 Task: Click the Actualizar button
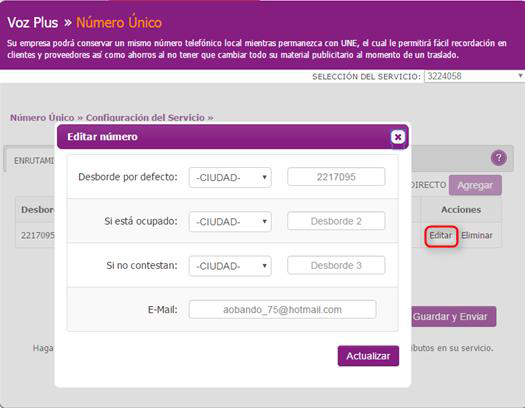pos(368,356)
